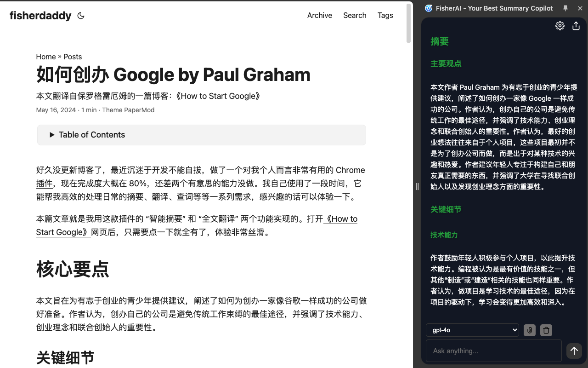The height and width of the screenshot is (368, 588).
Task: Go to the Search page
Action: click(x=355, y=16)
